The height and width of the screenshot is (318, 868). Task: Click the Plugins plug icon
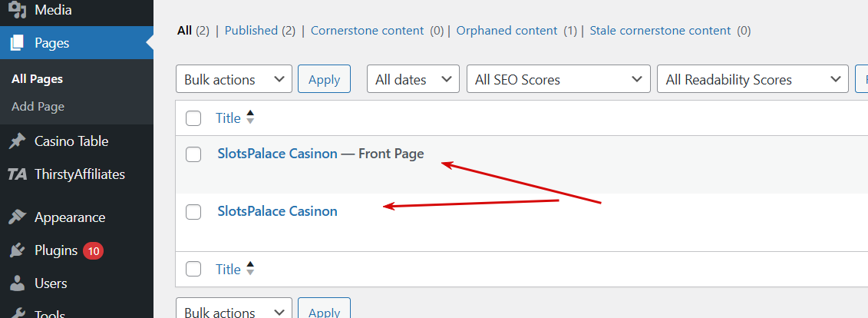pos(17,250)
